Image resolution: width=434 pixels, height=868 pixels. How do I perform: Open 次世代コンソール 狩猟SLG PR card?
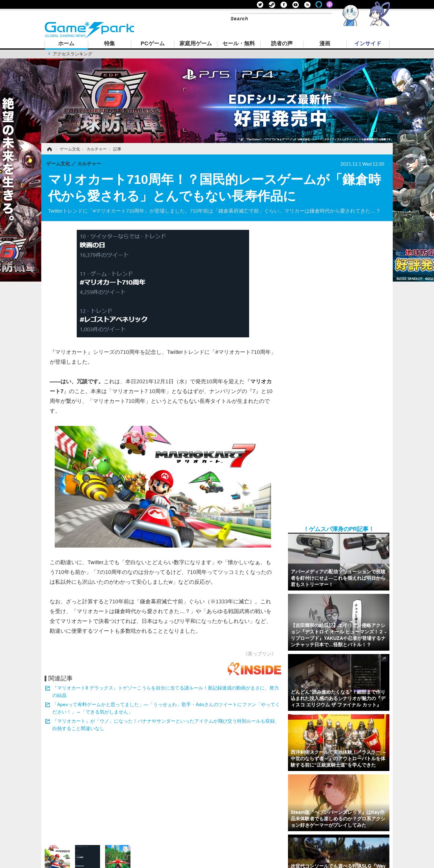(x=339, y=851)
